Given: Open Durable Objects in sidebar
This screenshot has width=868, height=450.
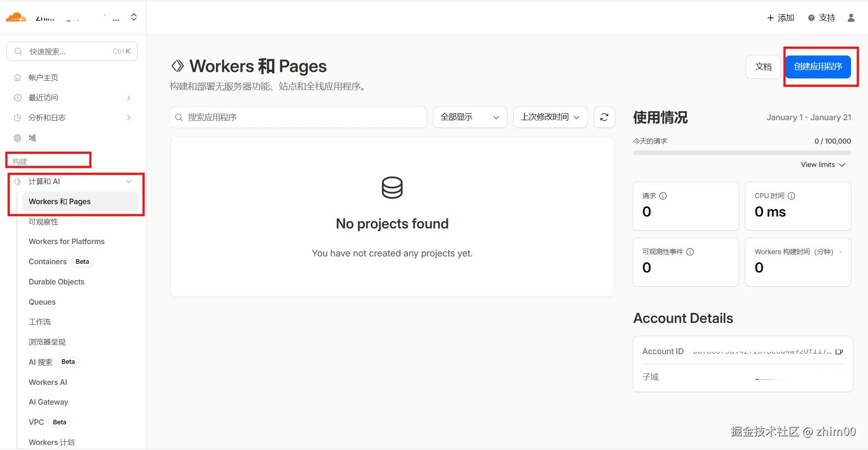Looking at the screenshot, I should [56, 282].
